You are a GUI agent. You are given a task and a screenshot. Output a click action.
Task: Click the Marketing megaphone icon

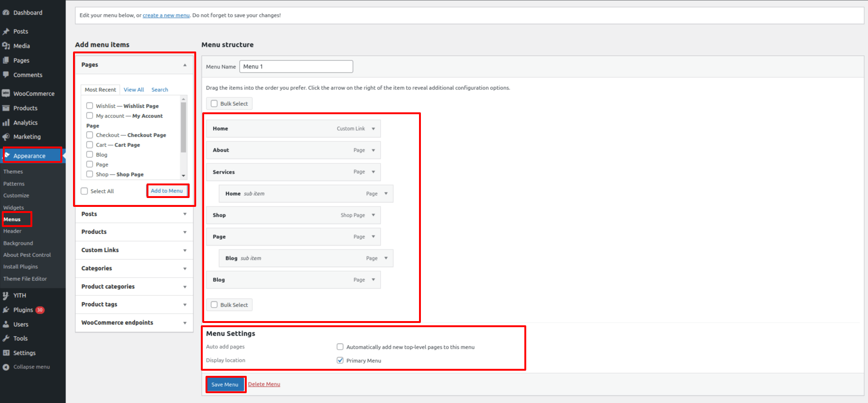click(x=6, y=137)
